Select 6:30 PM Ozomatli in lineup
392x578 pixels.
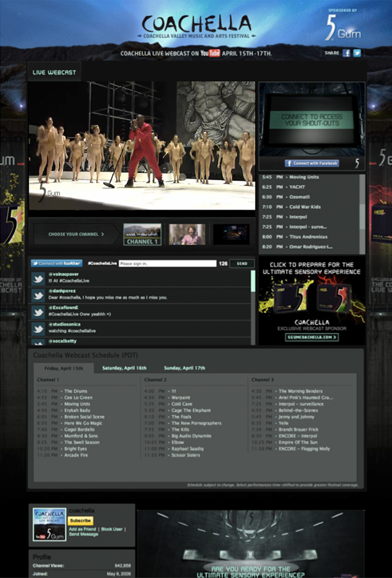click(286, 197)
